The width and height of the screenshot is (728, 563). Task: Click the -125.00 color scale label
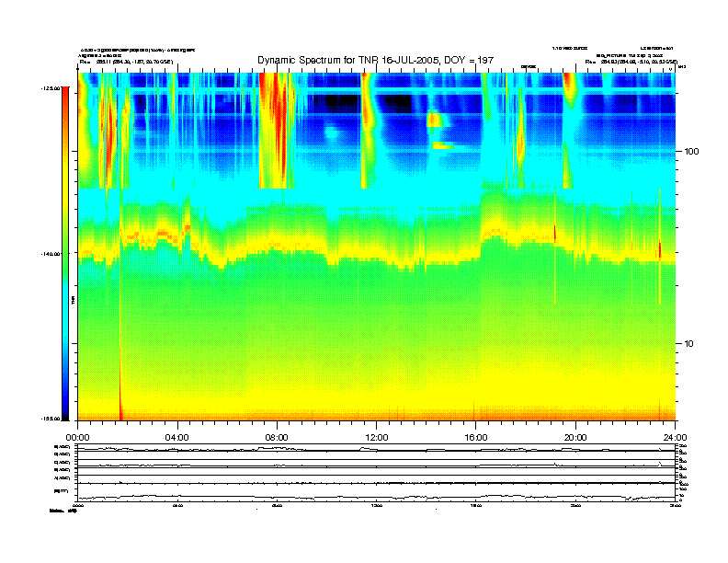[x=51, y=87]
